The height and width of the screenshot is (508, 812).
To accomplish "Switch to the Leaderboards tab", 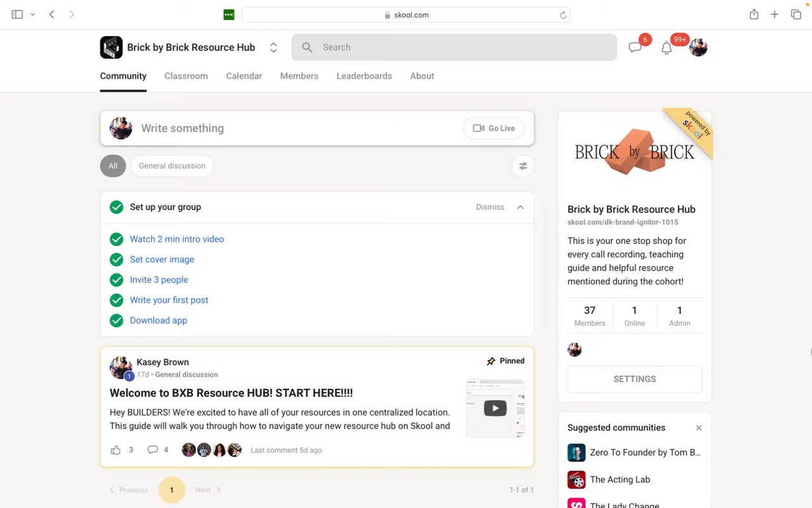I will [x=364, y=76].
